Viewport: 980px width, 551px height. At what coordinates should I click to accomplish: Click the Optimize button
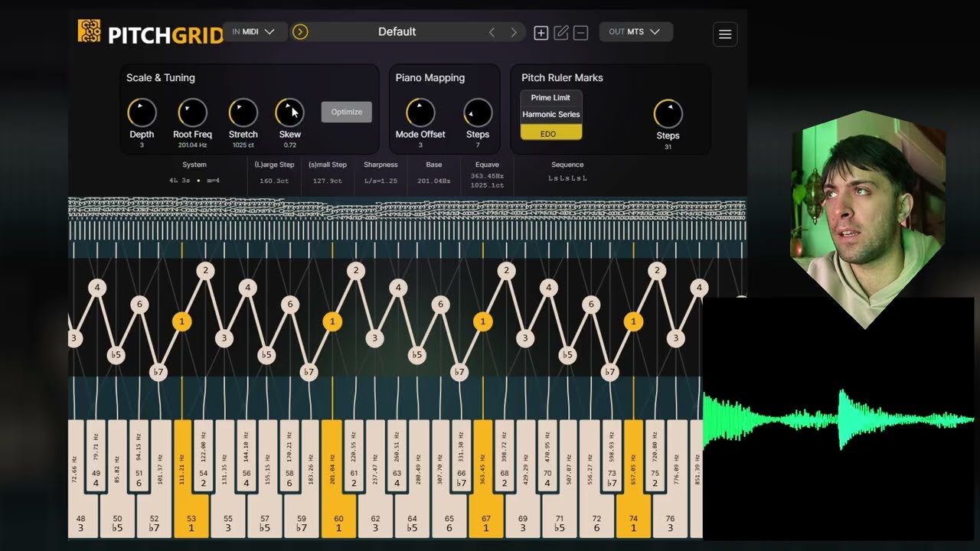click(x=347, y=112)
